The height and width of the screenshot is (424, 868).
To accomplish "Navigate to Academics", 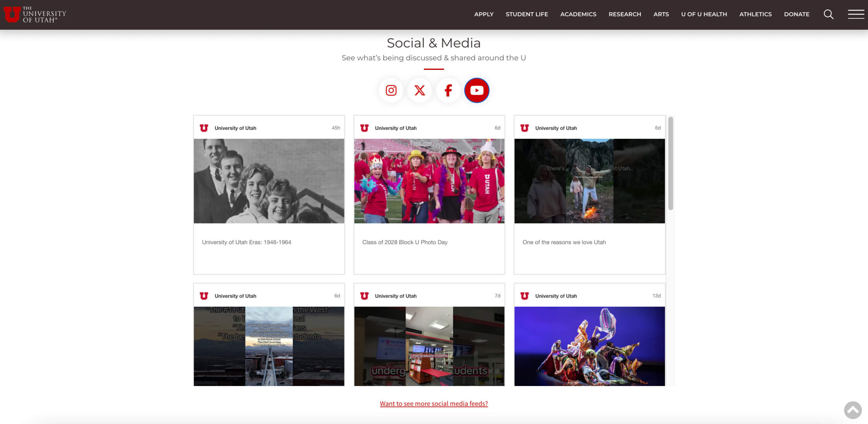I will coord(578,14).
